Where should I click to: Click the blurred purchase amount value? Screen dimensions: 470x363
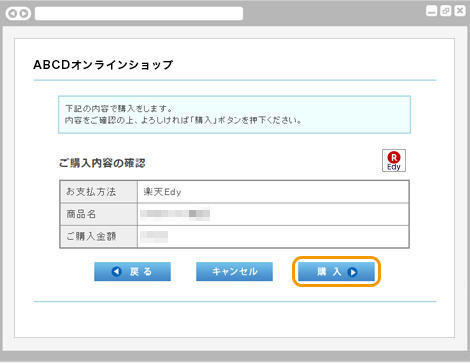154,236
